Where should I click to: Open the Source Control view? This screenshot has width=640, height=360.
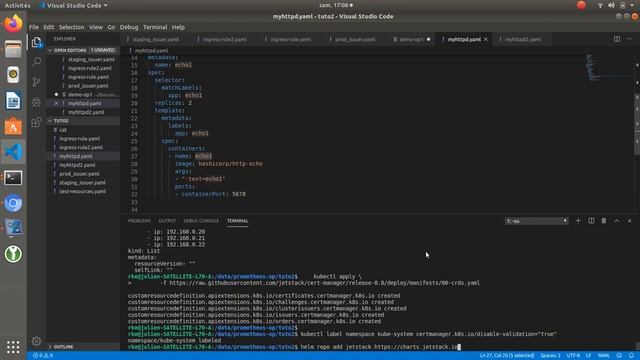[36, 82]
